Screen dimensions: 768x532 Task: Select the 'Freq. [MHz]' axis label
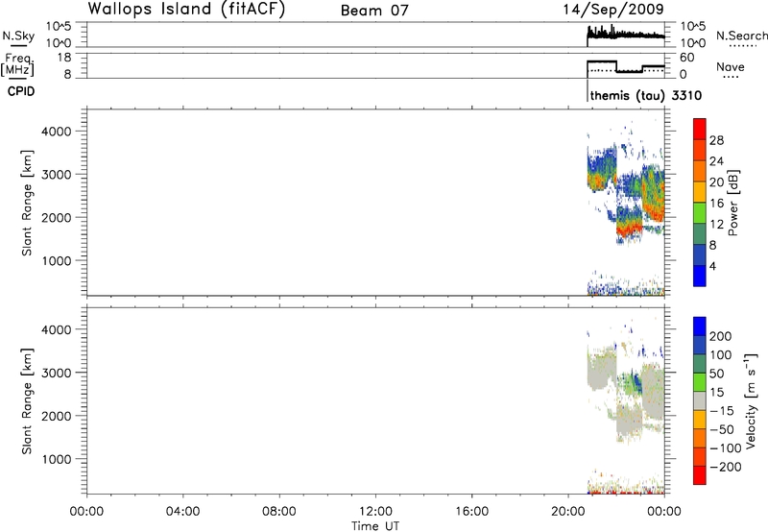click(x=18, y=64)
